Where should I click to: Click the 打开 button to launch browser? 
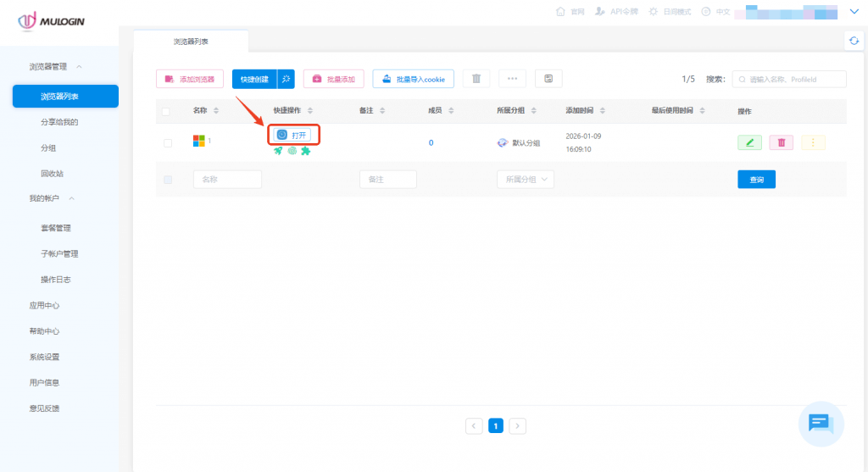tap(292, 135)
